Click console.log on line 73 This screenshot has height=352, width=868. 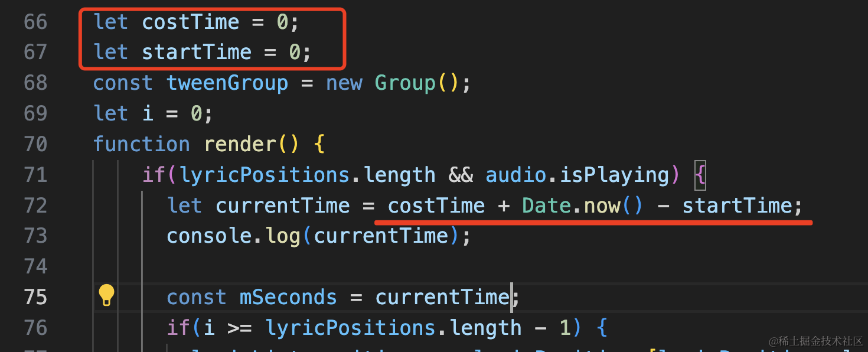coord(233,236)
